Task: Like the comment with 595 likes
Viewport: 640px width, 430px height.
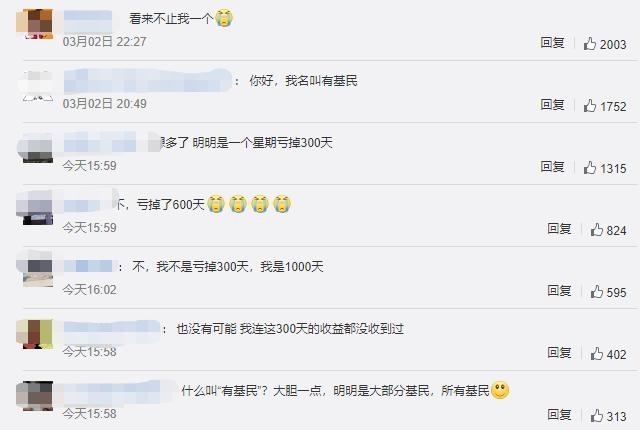Action: click(x=608, y=292)
